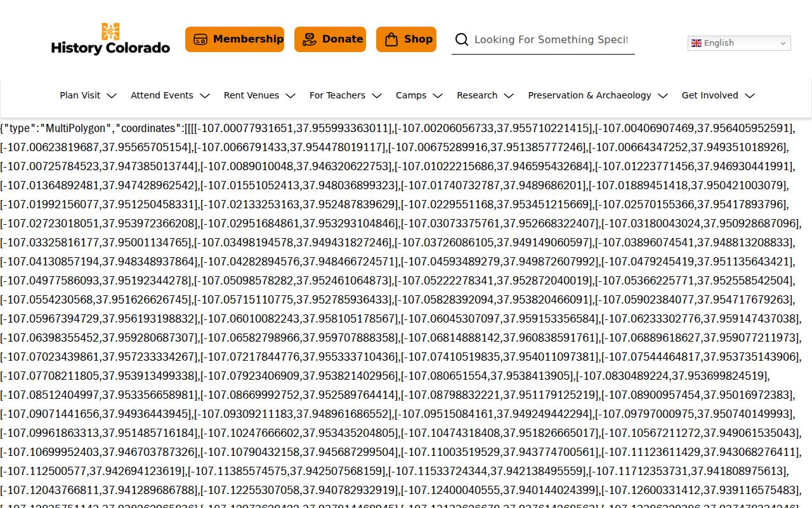Screen dimensions: 812x508
Task: Expand the Rent Venues chevron
Action: [291, 96]
